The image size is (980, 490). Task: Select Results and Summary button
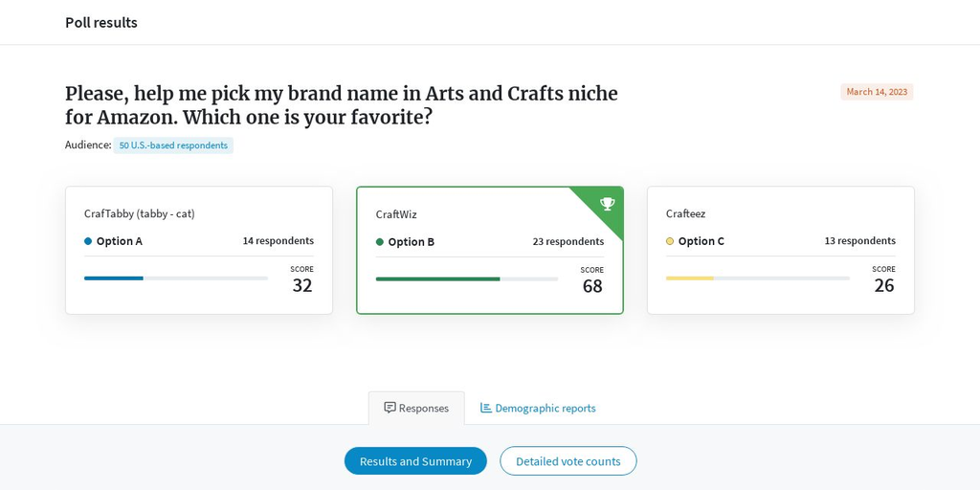pyautogui.click(x=415, y=461)
